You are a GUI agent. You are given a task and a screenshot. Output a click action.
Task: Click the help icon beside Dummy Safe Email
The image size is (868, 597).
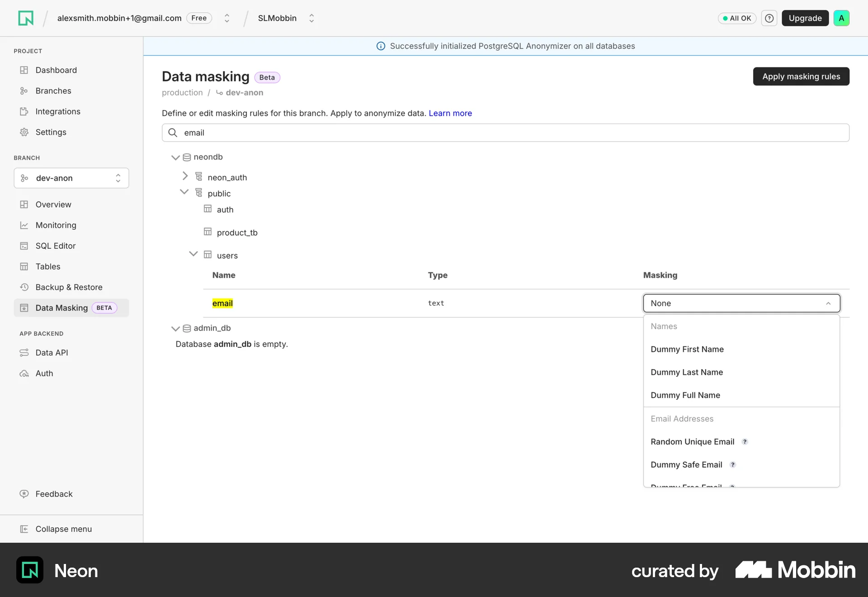[732, 465]
